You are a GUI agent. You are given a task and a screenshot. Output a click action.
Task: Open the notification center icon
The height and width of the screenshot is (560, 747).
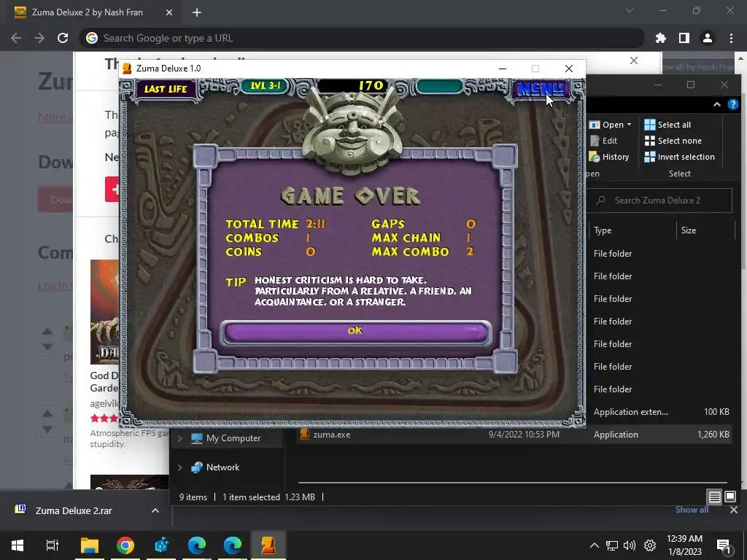(x=724, y=545)
